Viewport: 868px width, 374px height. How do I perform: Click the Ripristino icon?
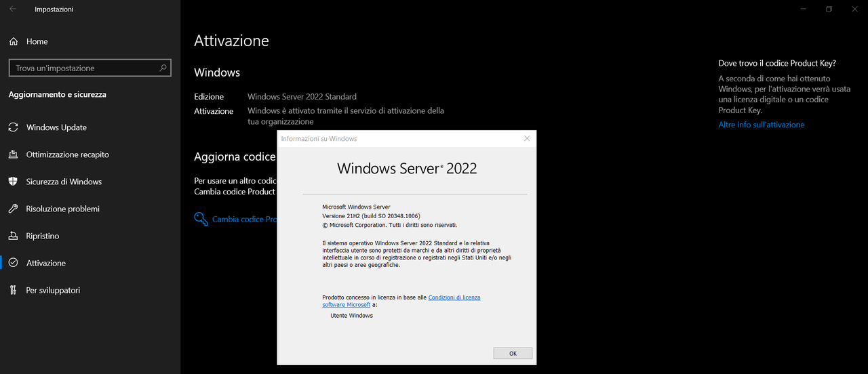click(x=13, y=236)
